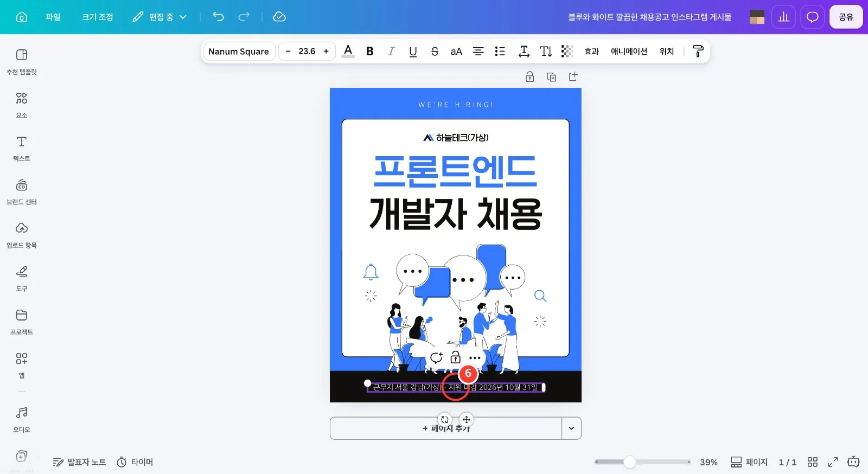Go to the Canva home icon

click(x=22, y=17)
